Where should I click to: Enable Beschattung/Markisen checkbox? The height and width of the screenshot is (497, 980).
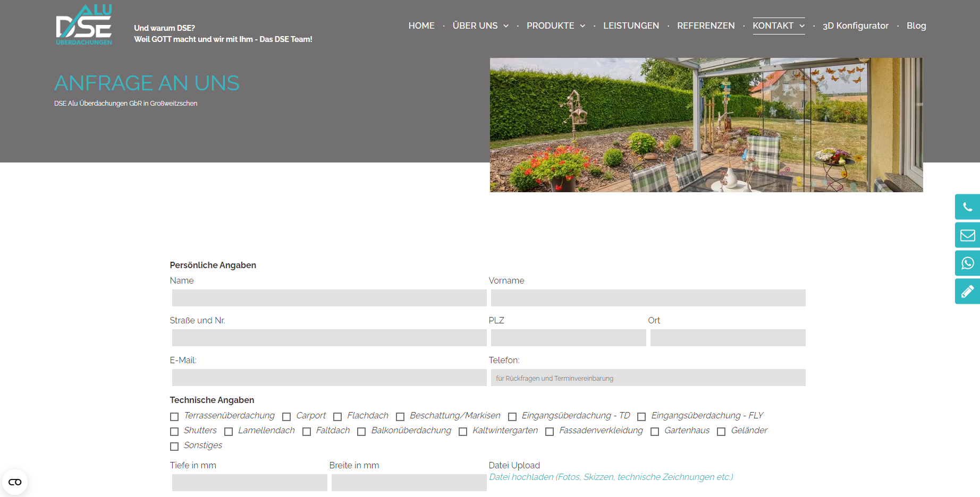tap(400, 417)
